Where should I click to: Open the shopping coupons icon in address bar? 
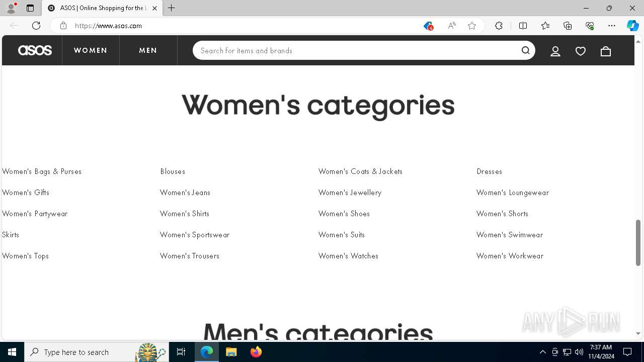[x=428, y=26]
